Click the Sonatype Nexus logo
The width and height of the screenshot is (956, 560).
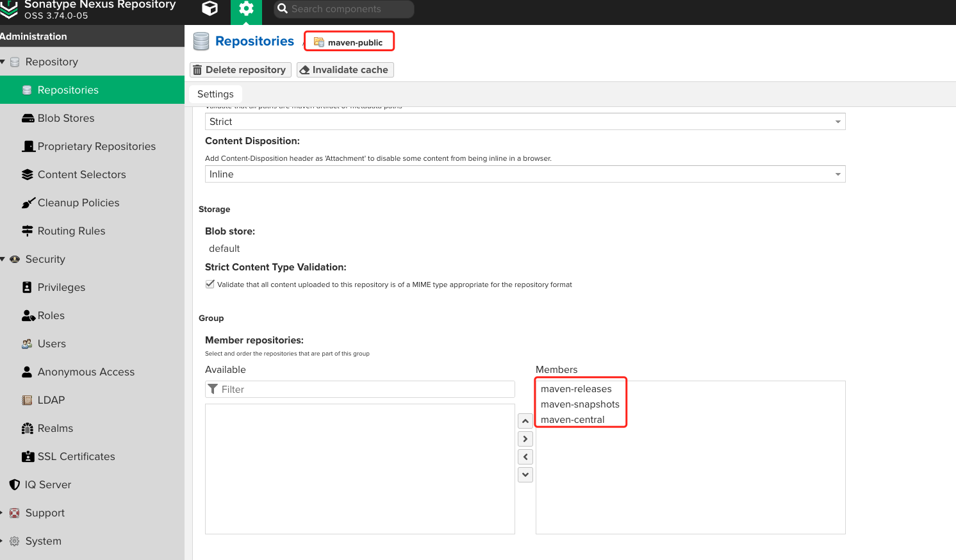(8, 9)
